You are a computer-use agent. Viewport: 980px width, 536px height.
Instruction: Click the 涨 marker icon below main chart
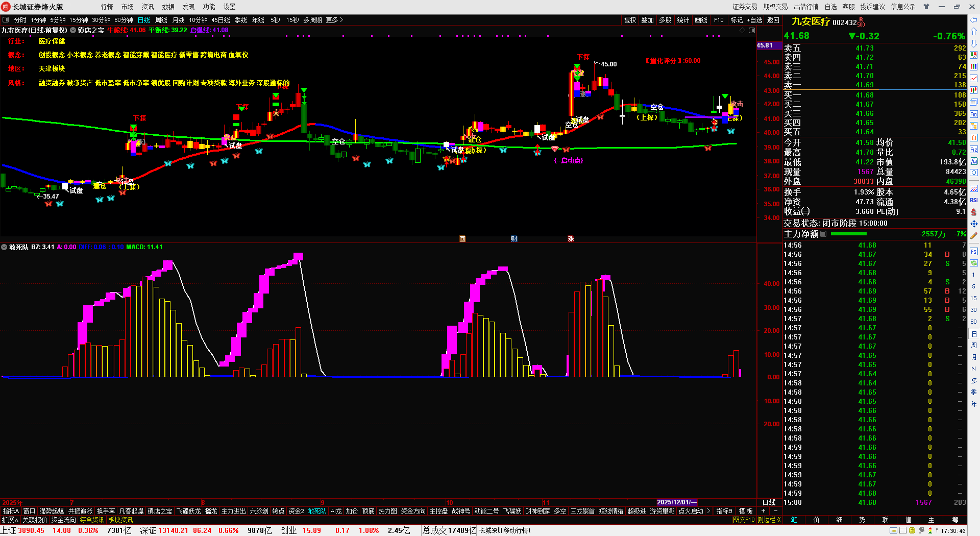(x=571, y=239)
